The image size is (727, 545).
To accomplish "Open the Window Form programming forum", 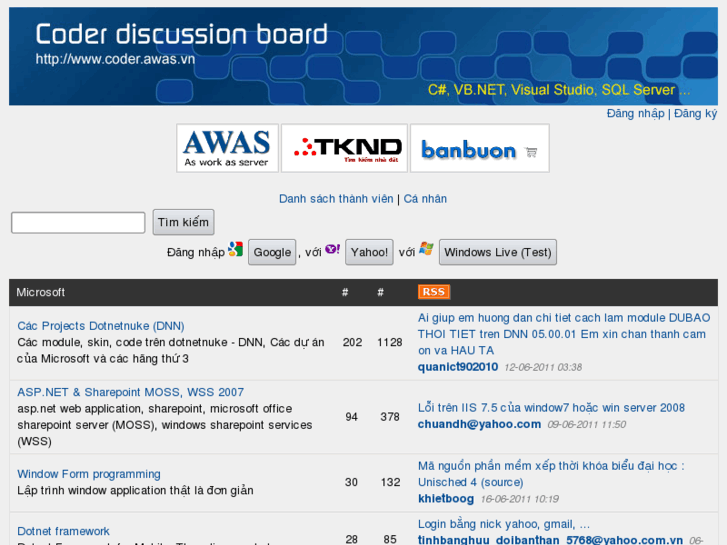I will (x=89, y=474).
